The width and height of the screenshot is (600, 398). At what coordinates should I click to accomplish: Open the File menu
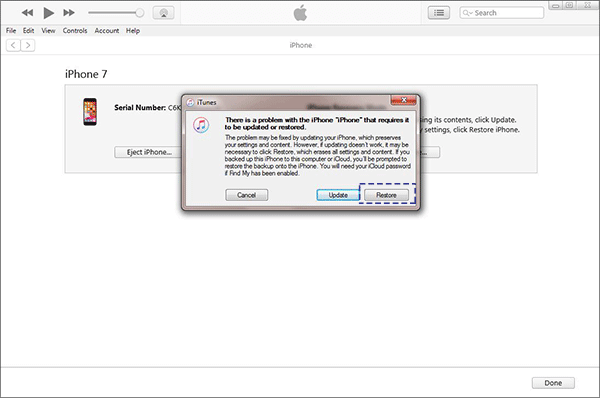click(x=11, y=31)
